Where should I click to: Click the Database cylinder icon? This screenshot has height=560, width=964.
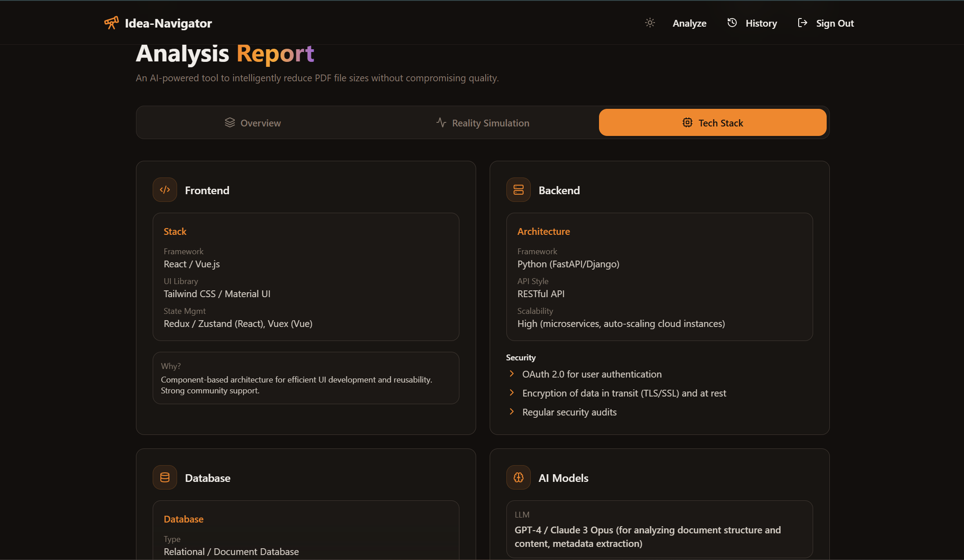[x=165, y=477]
